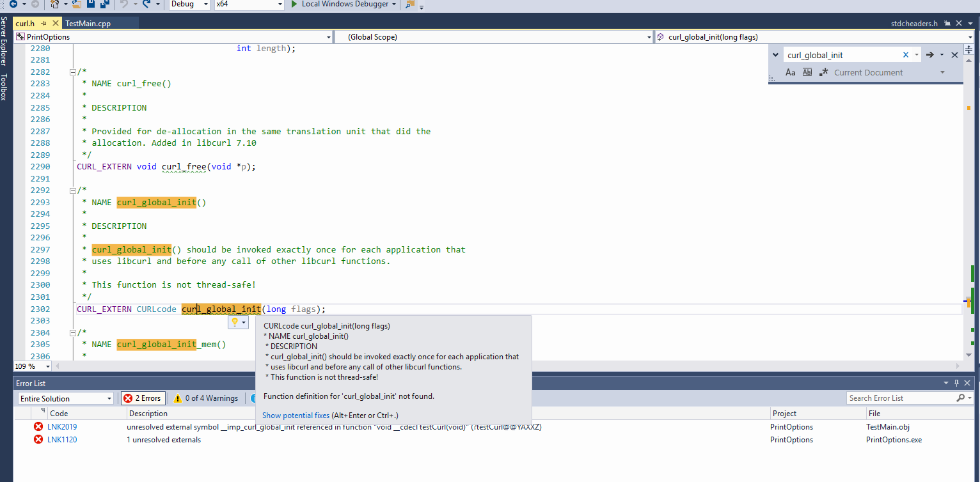This screenshot has height=482, width=980.
Task: Open the curl_global_init member dropdown
Action: coord(815,37)
